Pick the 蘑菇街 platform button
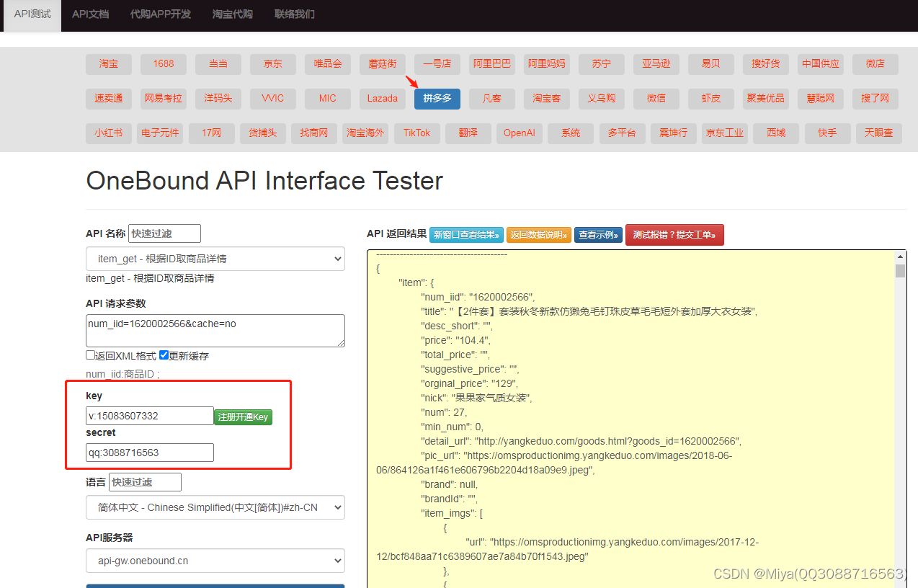The width and height of the screenshot is (918, 588). click(x=383, y=63)
